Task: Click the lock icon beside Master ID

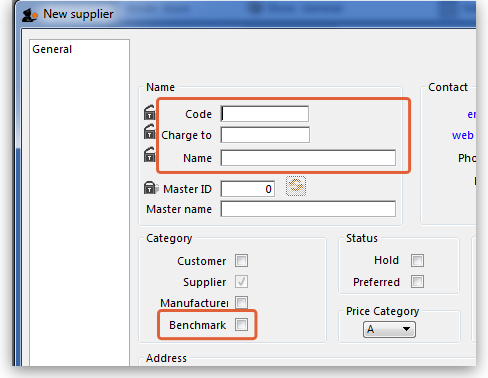Action: pos(151,188)
